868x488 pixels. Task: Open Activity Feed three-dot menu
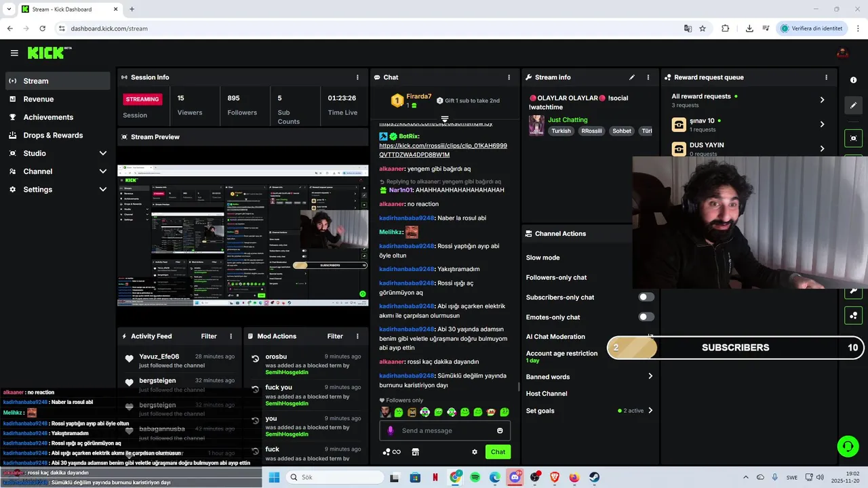(x=231, y=336)
